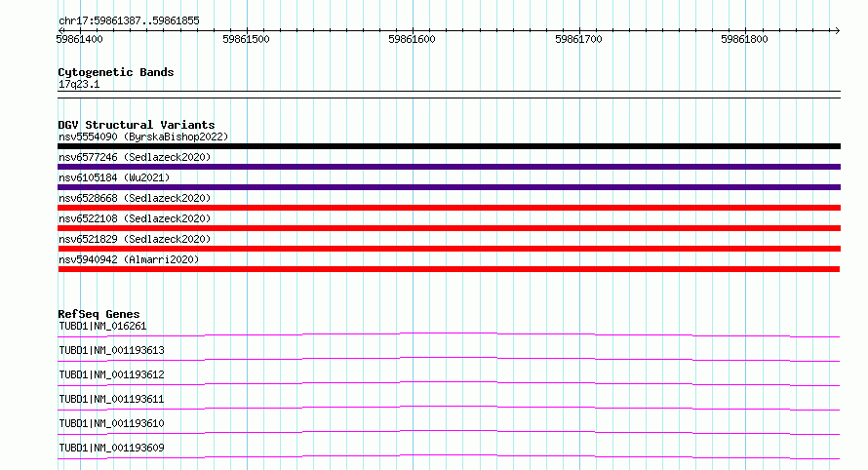
Task: Click the magenta intron line of NM_001193611
Action: [x=449, y=407]
